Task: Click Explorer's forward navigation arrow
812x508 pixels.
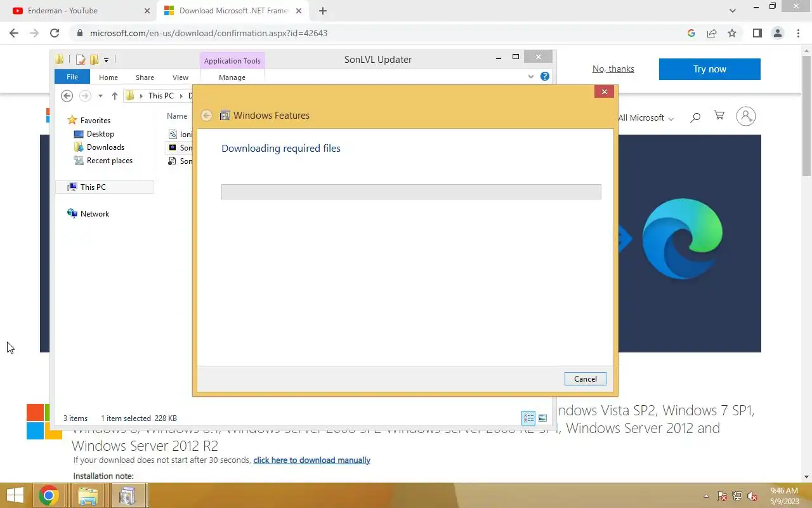Action: click(85, 96)
